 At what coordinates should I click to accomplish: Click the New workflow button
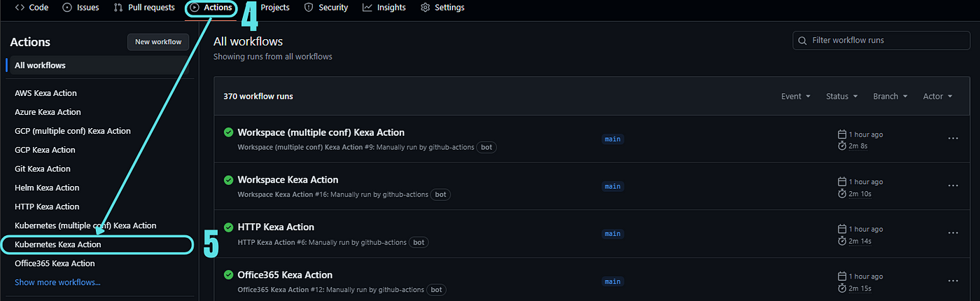[158, 42]
